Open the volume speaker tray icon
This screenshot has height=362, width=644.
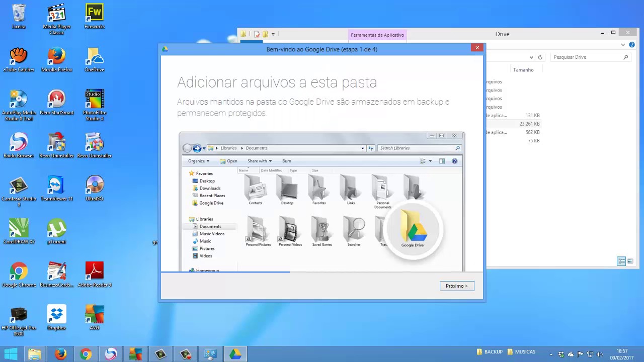pos(599,354)
